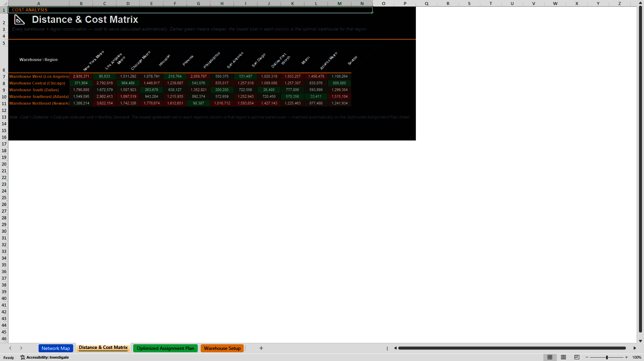Viewport: 644px width, 361px height.
Task: Select column Q header
Action: click(426, 3)
